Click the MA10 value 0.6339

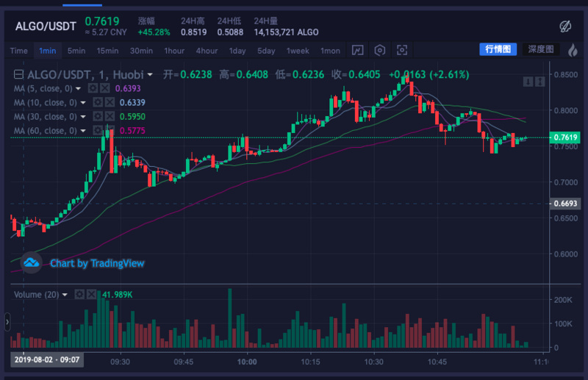(x=132, y=102)
